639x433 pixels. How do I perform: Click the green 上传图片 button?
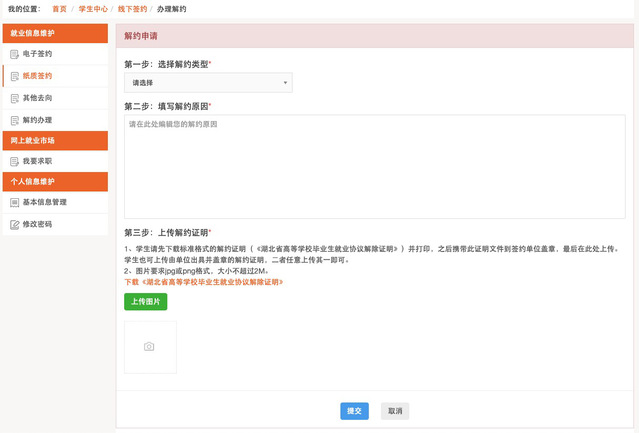click(146, 301)
